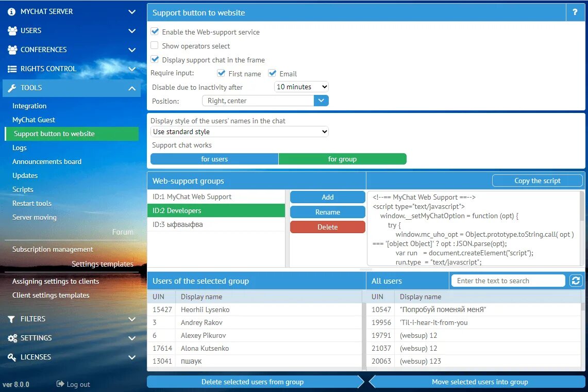Screen dimensions: 588x392
Task: Select user Alona Kutsenko row
Action: click(255, 348)
